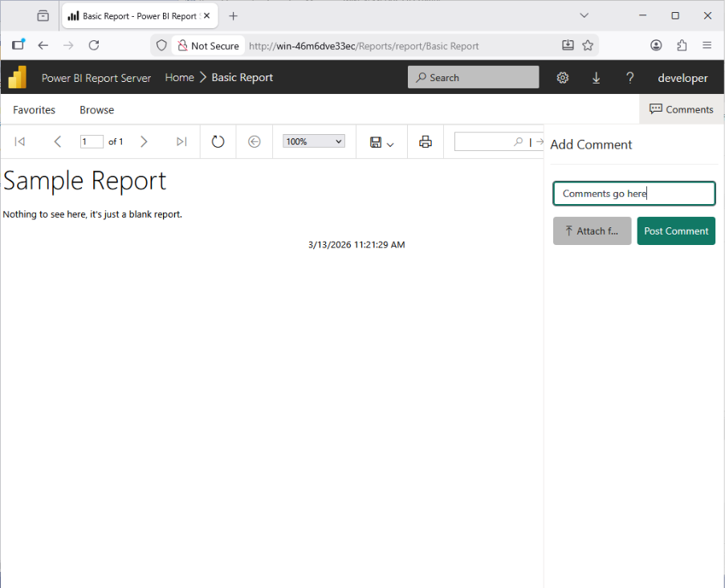Viewport: 725px width, 588px height.
Task: Click the next page arrow
Action: tap(144, 142)
